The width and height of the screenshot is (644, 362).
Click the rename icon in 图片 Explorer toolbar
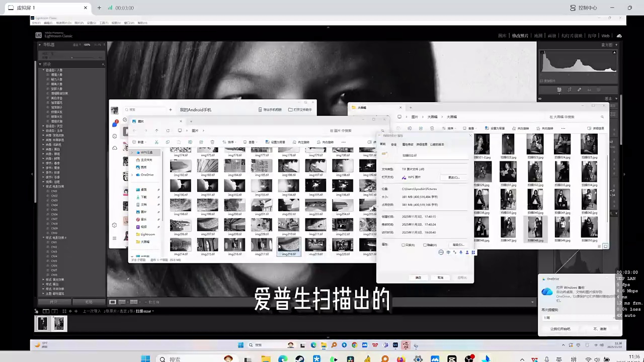click(190, 142)
